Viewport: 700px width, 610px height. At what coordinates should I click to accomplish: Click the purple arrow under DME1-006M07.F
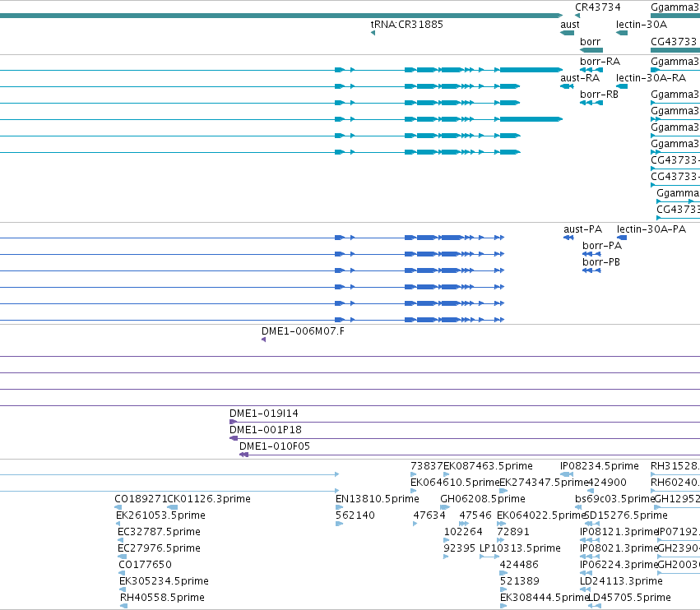click(263, 340)
